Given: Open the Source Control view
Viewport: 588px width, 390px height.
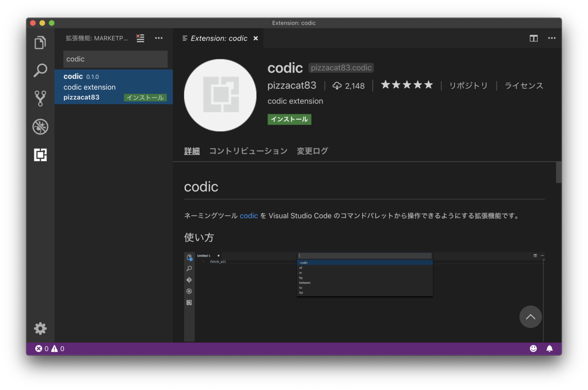Looking at the screenshot, I should (x=40, y=98).
